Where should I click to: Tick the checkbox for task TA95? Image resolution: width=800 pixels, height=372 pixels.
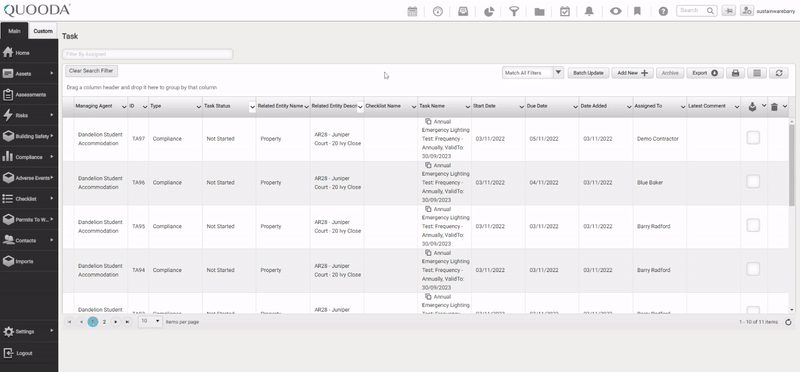click(x=753, y=225)
